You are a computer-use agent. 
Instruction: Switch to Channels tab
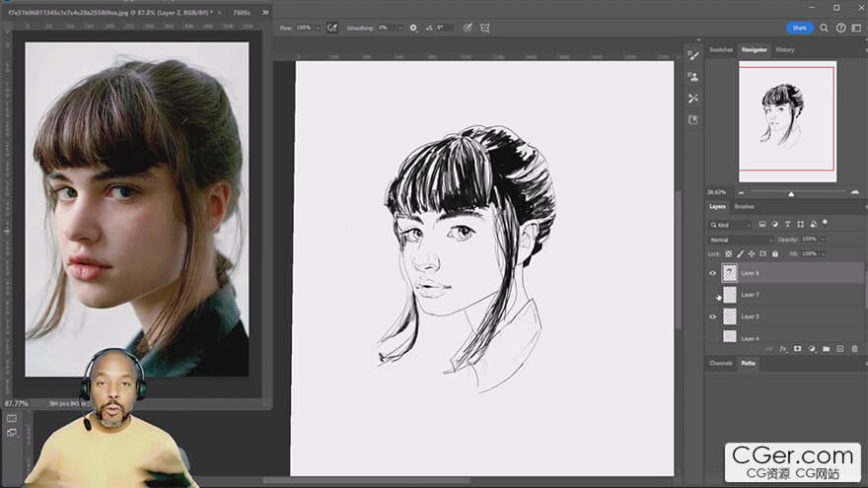click(x=721, y=364)
